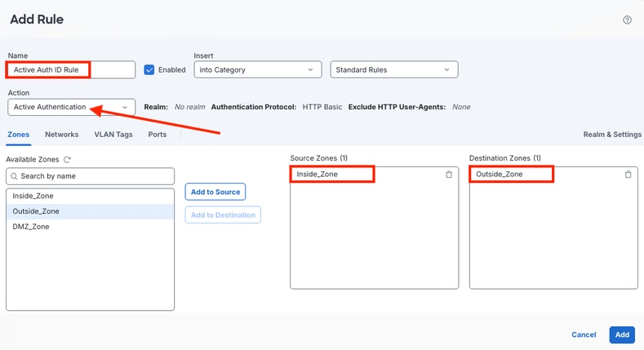The height and width of the screenshot is (350, 644).
Task: Switch to the Zones tab
Action: (x=19, y=135)
